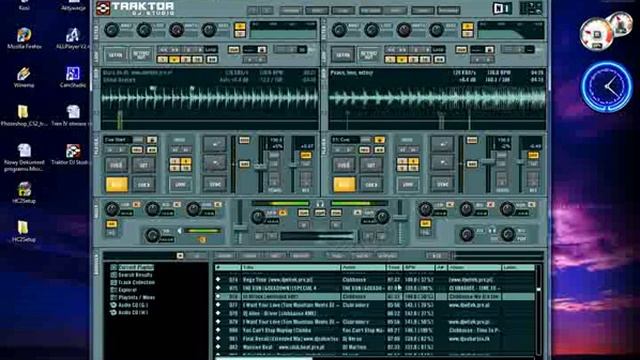The image size is (640, 360).
Task: Click the left deck waveform display
Action: point(210,98)
